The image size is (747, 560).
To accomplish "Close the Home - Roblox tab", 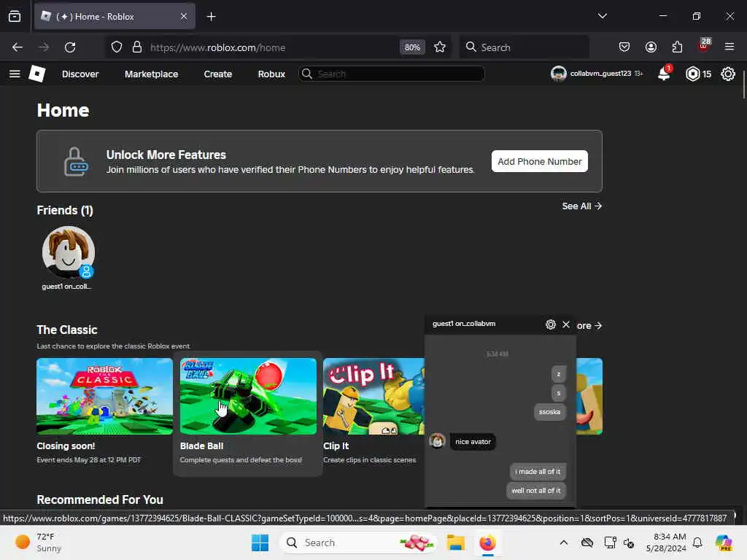I will pos(184,17).
